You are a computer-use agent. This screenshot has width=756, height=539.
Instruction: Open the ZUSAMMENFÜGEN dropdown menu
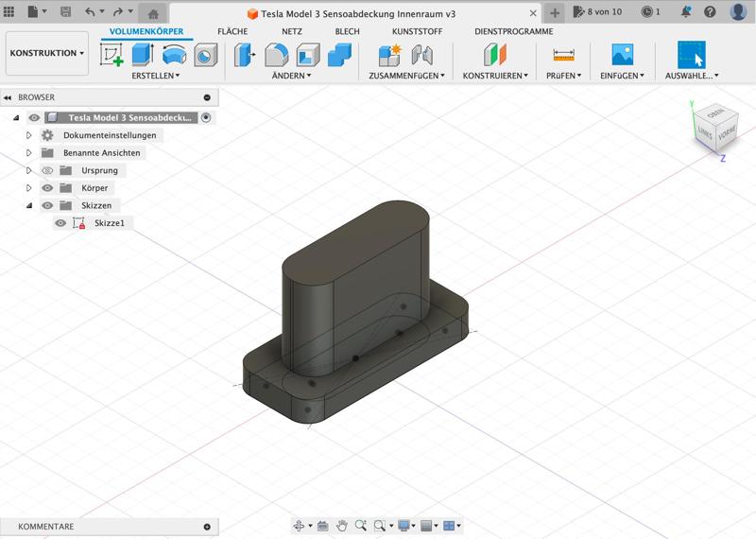(406, 76)
